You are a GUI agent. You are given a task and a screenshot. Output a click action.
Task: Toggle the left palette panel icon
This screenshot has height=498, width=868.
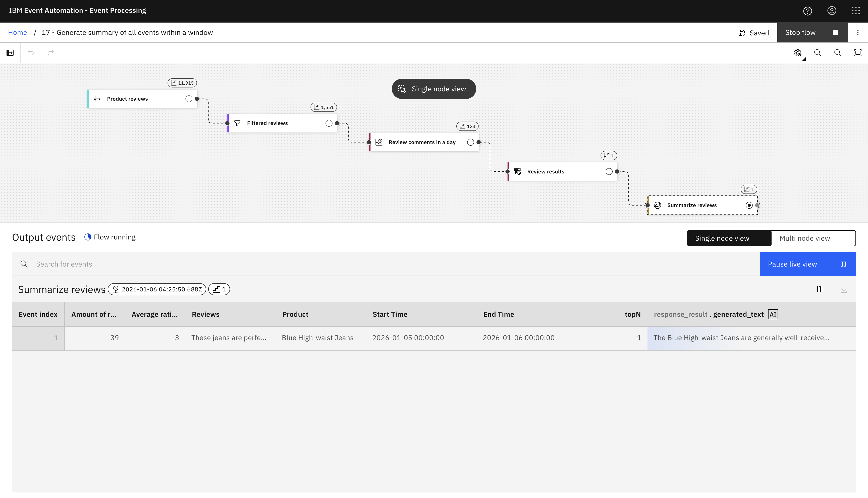(x=10, y=53)
